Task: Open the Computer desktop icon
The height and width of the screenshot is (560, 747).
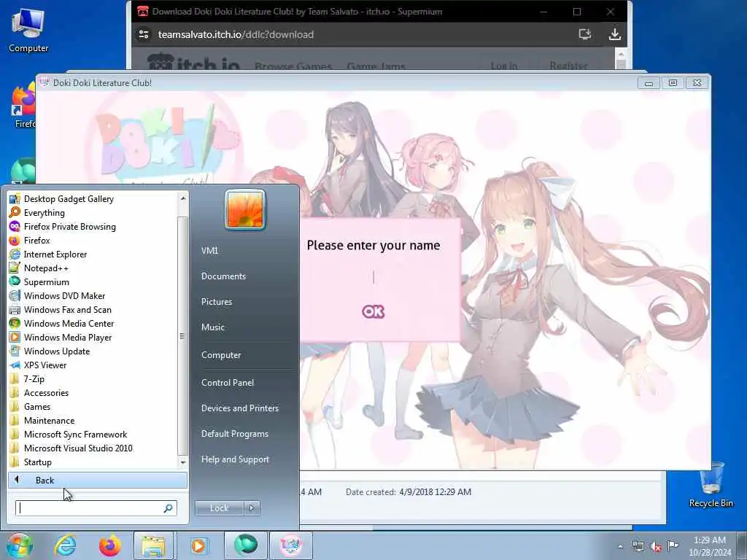Action: pyautogui.click(x=28, y=31)
